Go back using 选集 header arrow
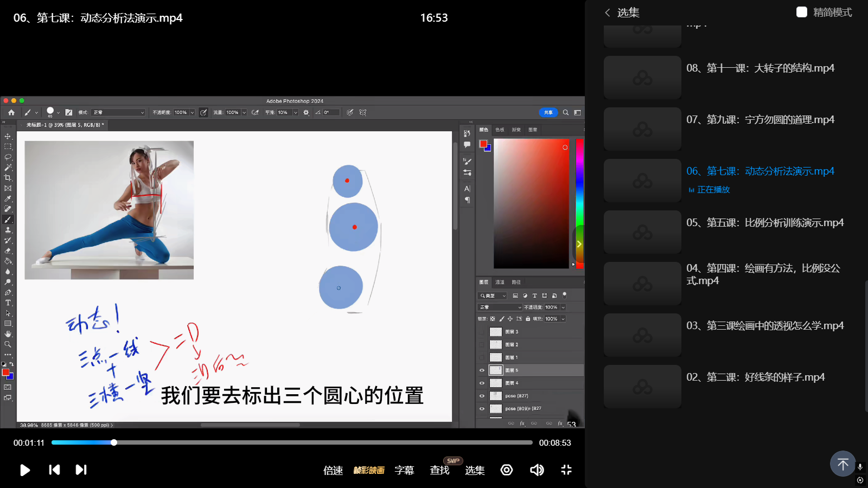The width and height of the screenshot is (868, 488). click(608, 12)
